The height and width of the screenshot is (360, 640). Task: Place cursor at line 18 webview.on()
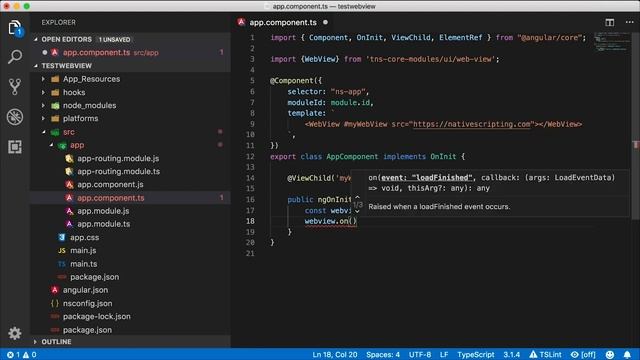point(331,221)
